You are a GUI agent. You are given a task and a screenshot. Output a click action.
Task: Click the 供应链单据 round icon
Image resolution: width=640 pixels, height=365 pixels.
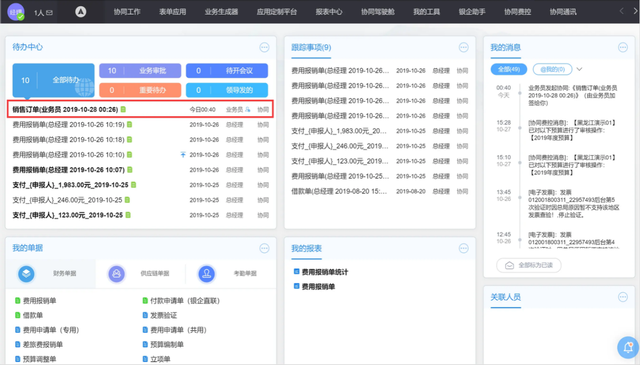click(x=116, y=274)
